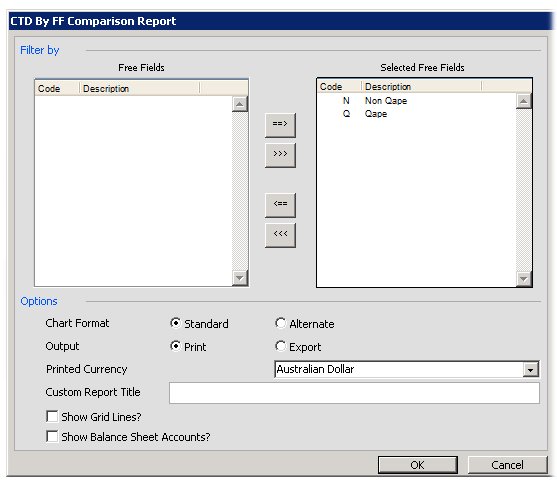Click Selected Free Fields scroll up arrow
Viewport: 557px width, 484px height.
(x=524, y=101)
